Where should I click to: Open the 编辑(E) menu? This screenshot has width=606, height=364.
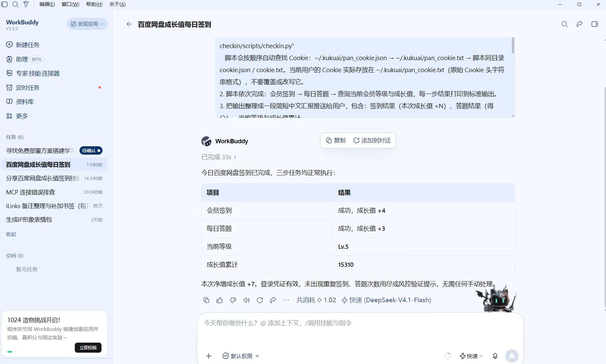[x=47, y=4]
